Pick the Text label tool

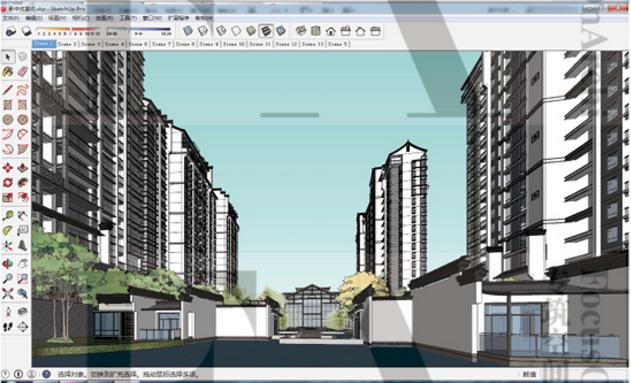pyautogui.click(x=23, y=230)
